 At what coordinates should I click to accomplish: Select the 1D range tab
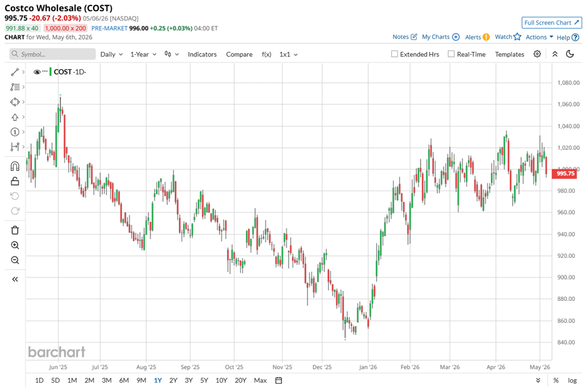click(x=39, y=380)
